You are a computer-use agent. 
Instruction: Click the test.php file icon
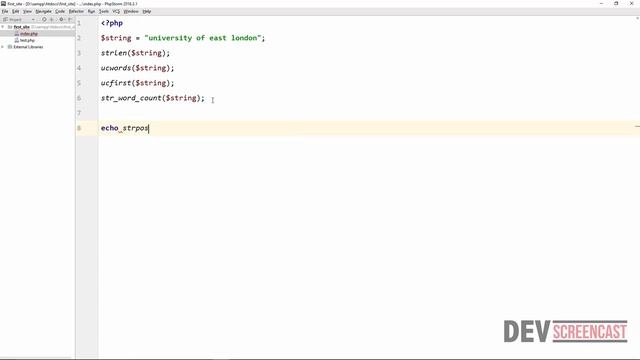click(17, 40)
